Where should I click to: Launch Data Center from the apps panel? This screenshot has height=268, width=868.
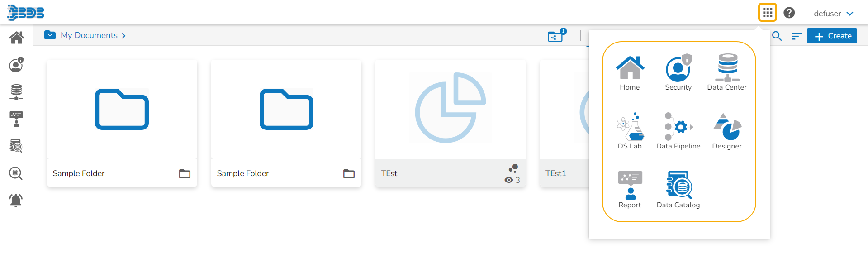click(727, 72)
